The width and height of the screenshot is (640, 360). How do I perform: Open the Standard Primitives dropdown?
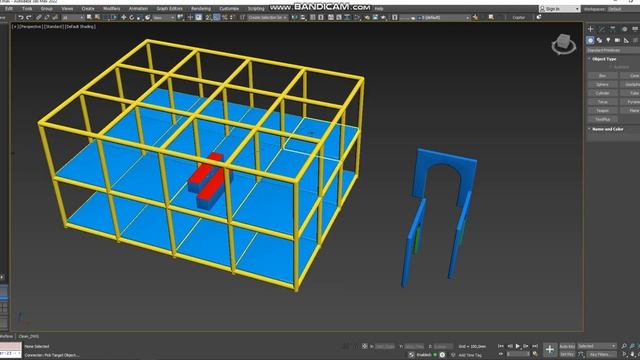613,50
